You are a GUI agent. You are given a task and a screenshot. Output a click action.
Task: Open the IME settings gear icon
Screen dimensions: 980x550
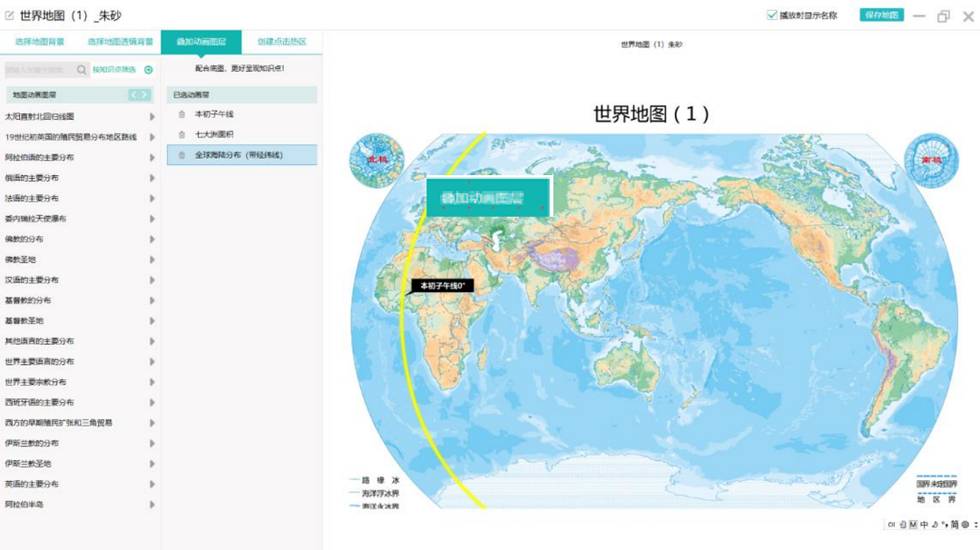pos(965,525)
